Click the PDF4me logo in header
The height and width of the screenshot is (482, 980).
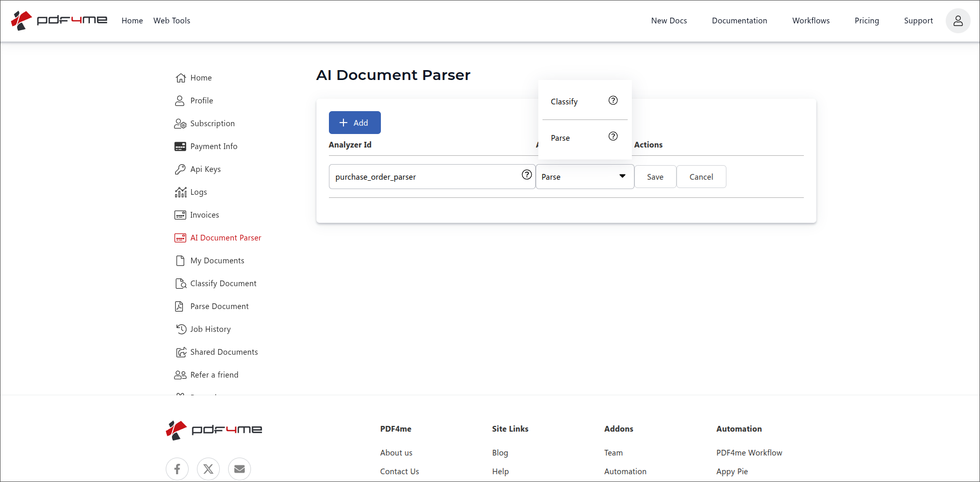(59, 21)
